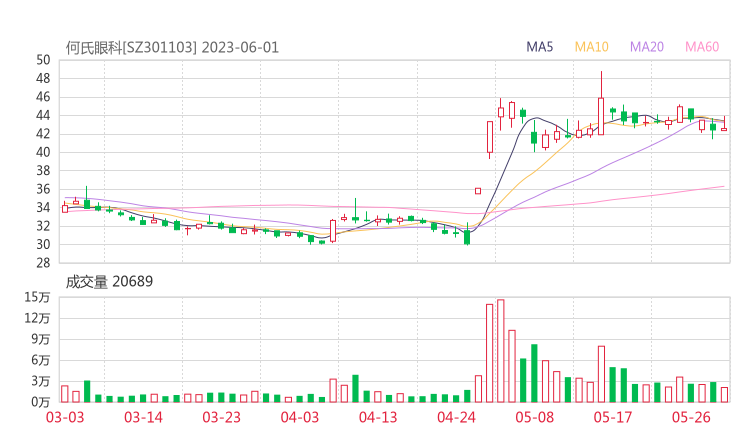
Task: Select the MA20 legend label
Action: (x=647, y=47)
